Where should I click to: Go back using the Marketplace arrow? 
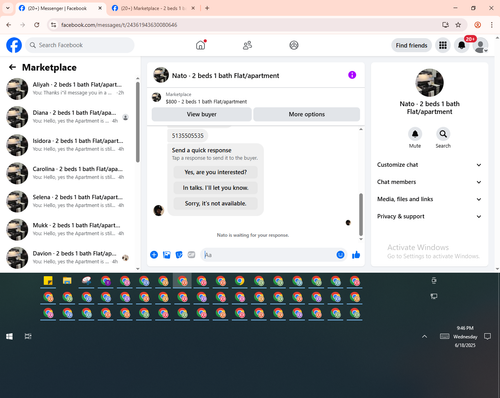(x=12, y=67)
